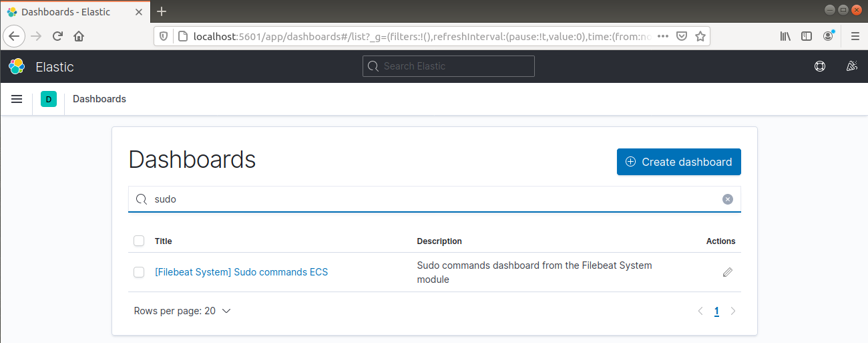Open page actions three-dot menu

click(x=663, y=36)
